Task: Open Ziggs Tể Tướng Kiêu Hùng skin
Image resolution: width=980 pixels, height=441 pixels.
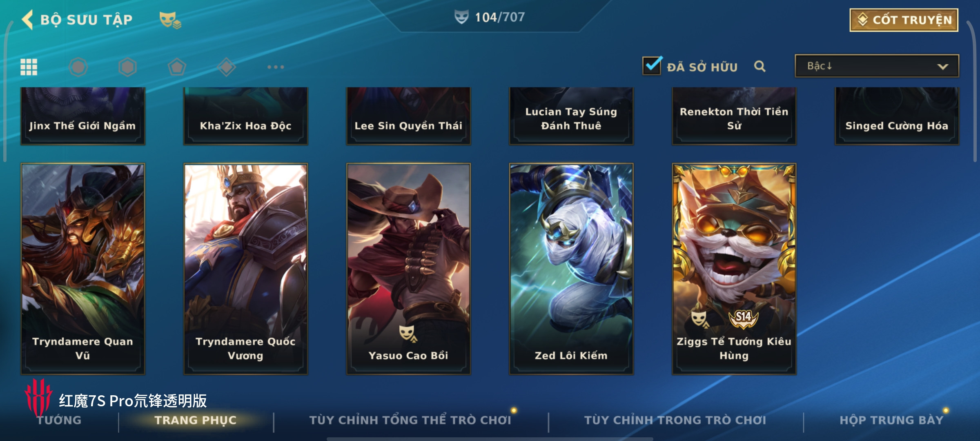Action: click(x=734, y=269)
